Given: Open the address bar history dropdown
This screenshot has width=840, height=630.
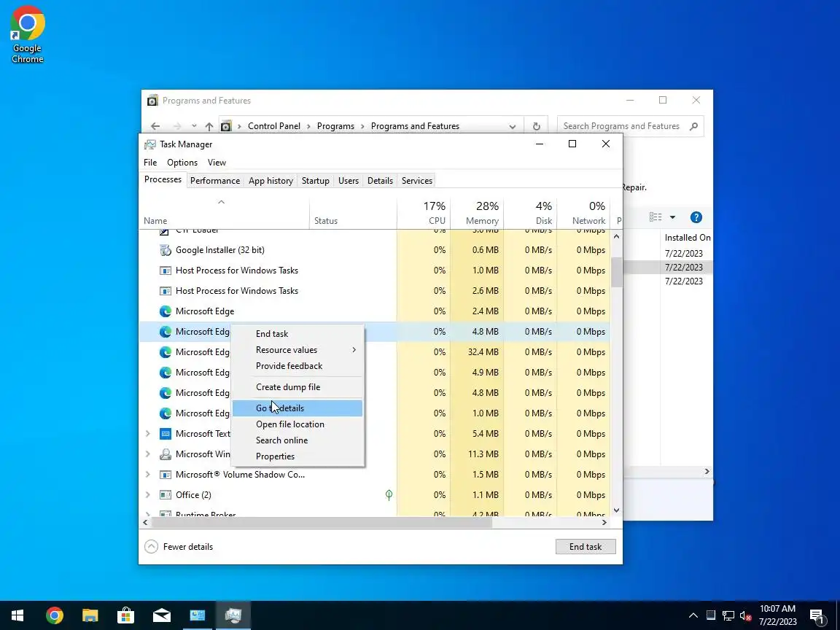Looking at the screenshot, I should pyautogui.click(x=512, y=126).
